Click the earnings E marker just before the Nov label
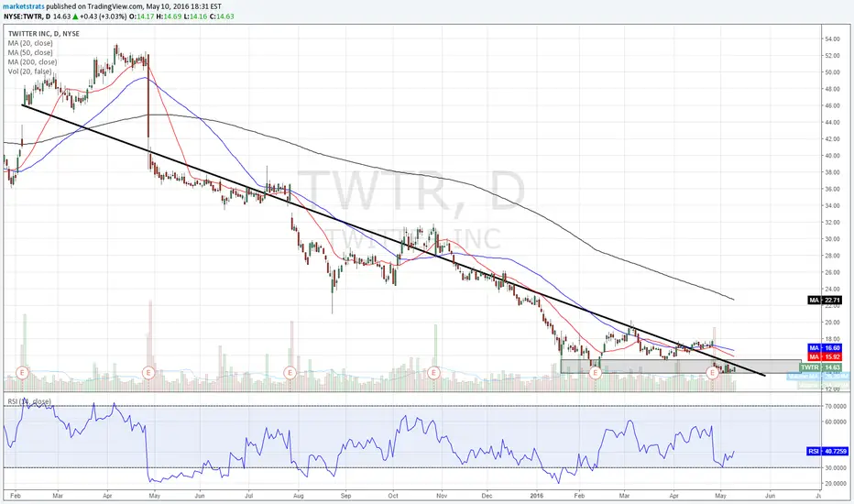854x504 pixels. pos(433,373)
